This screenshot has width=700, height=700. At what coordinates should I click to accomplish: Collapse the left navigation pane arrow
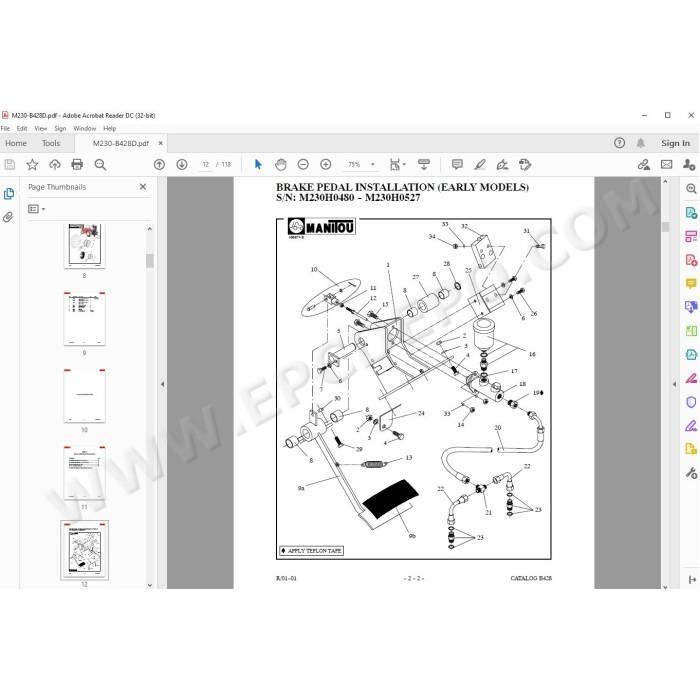click(x=162, y=384)
